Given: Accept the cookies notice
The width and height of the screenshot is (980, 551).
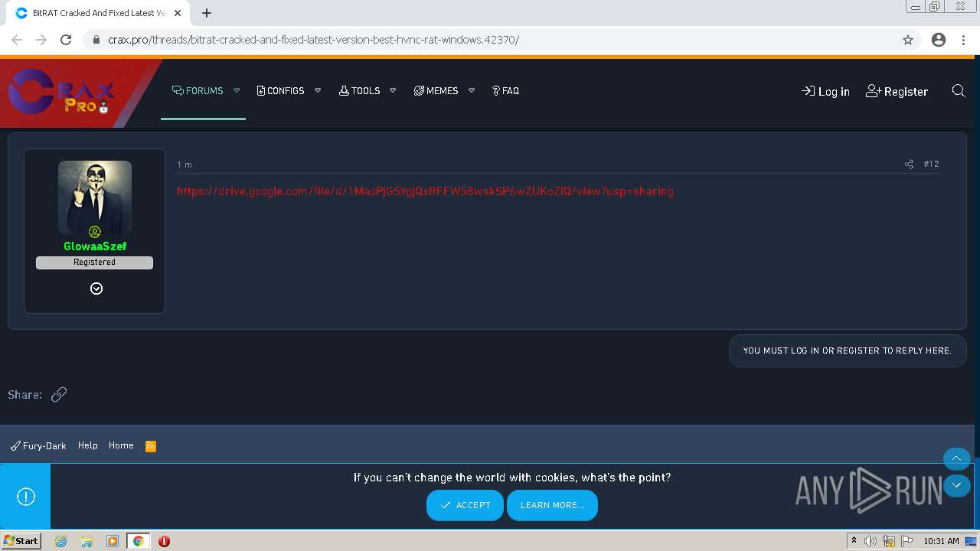Looking at the screenshot, I should pos(465,505).
